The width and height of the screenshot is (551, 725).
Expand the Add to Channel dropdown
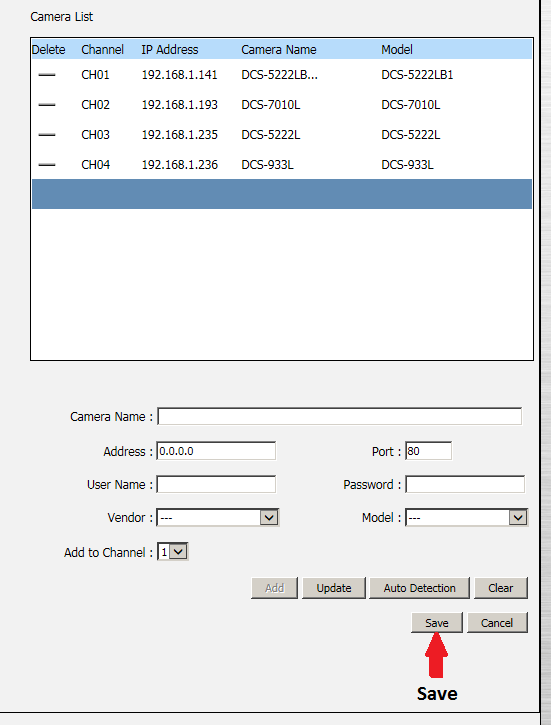pos(173,552)
